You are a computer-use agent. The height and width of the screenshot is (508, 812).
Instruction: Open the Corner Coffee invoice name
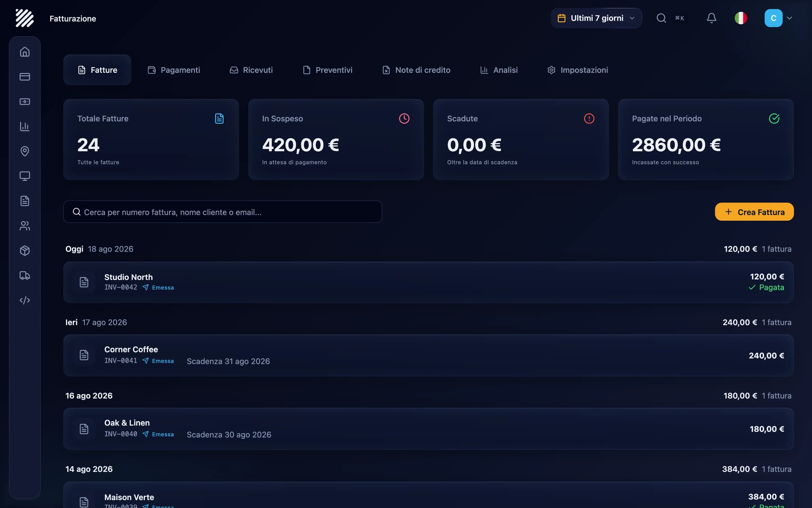tap(131, 349)
